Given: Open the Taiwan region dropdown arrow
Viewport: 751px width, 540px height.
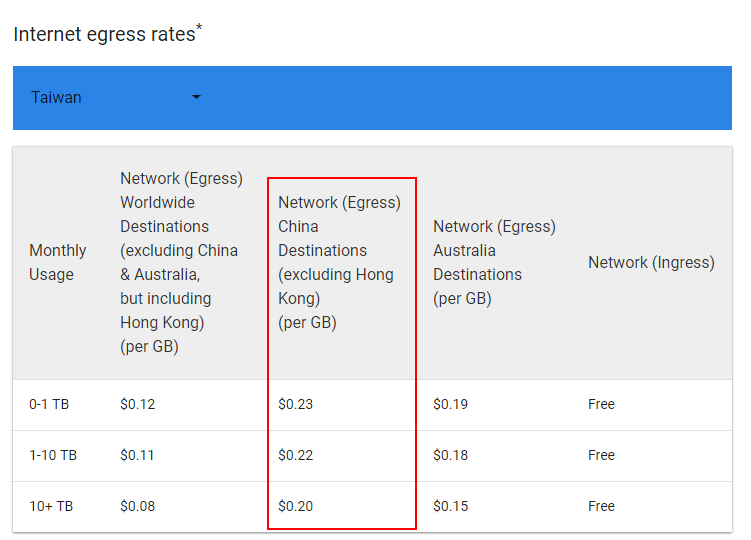Looking at the screenshot, I should point(196,97).
